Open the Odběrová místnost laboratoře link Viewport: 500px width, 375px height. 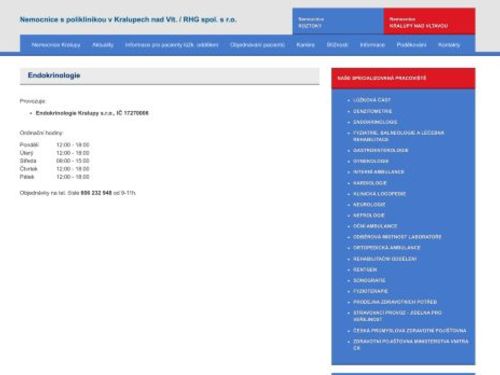point(397,237)
